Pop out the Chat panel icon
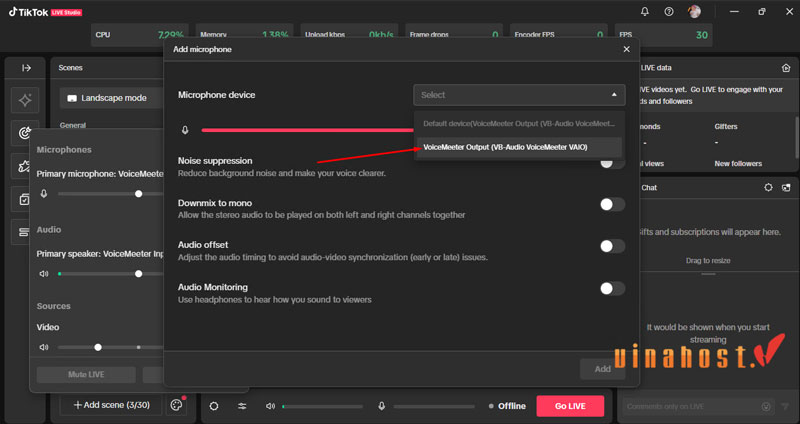Image resolution: width=800 pixels, height=424 pixels. pos(786,188)
